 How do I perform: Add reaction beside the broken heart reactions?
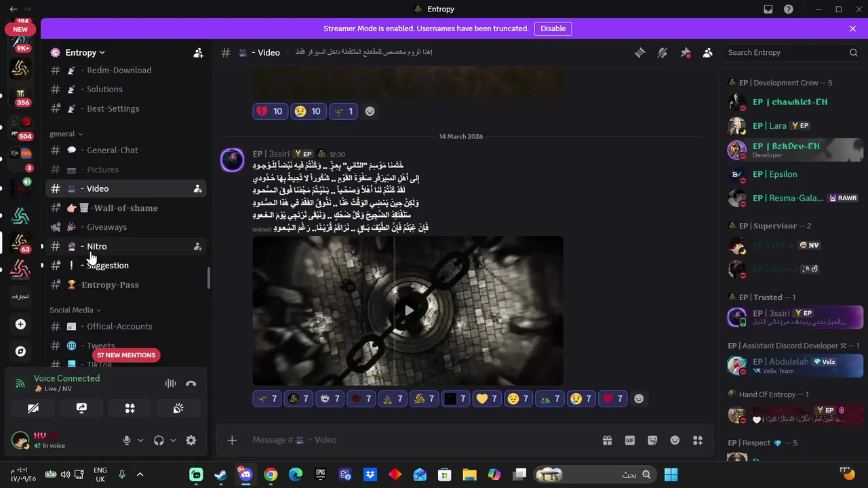click(x=370, y=111)
